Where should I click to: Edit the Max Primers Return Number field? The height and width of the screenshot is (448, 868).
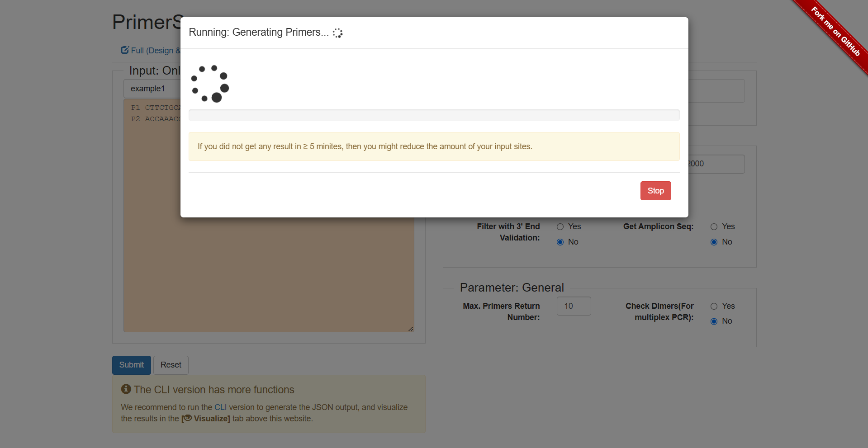574,306
